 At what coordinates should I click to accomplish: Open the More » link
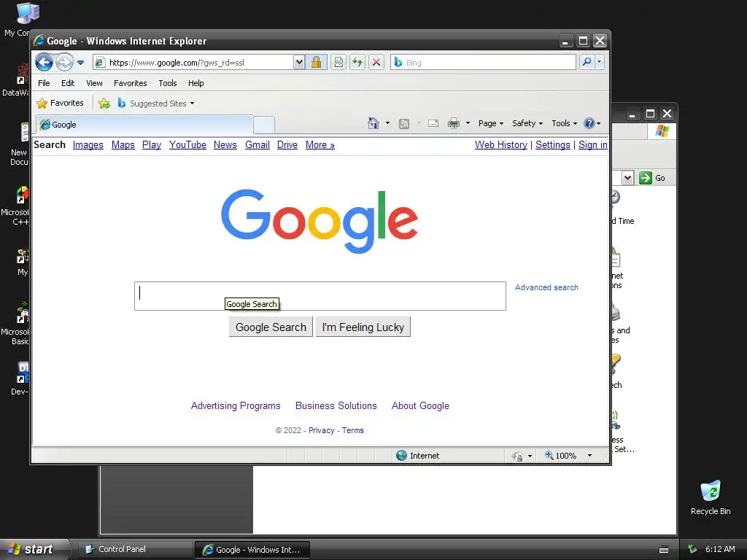pyautogui.click(x=320, y=145)
